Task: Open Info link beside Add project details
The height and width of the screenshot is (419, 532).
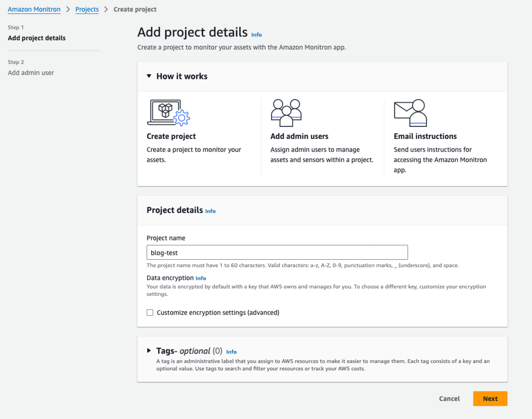Action: point(256,35)
